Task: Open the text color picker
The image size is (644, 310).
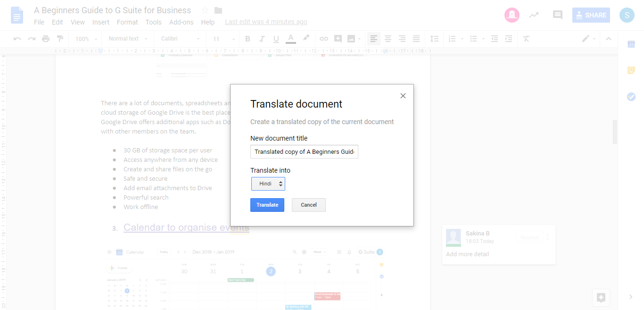Action: coord(291,39)
